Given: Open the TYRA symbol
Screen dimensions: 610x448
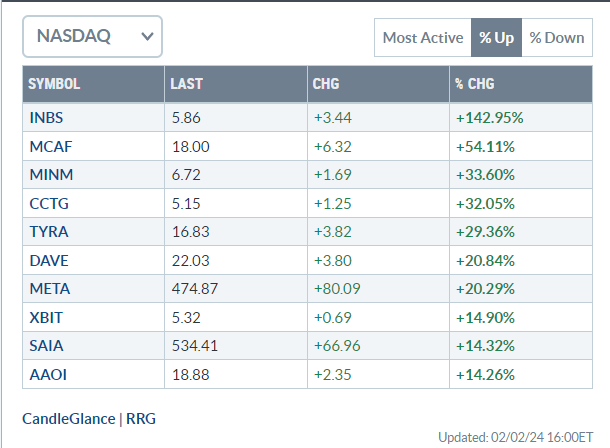Looking at the screenshot, I should [x=47, y=233].
